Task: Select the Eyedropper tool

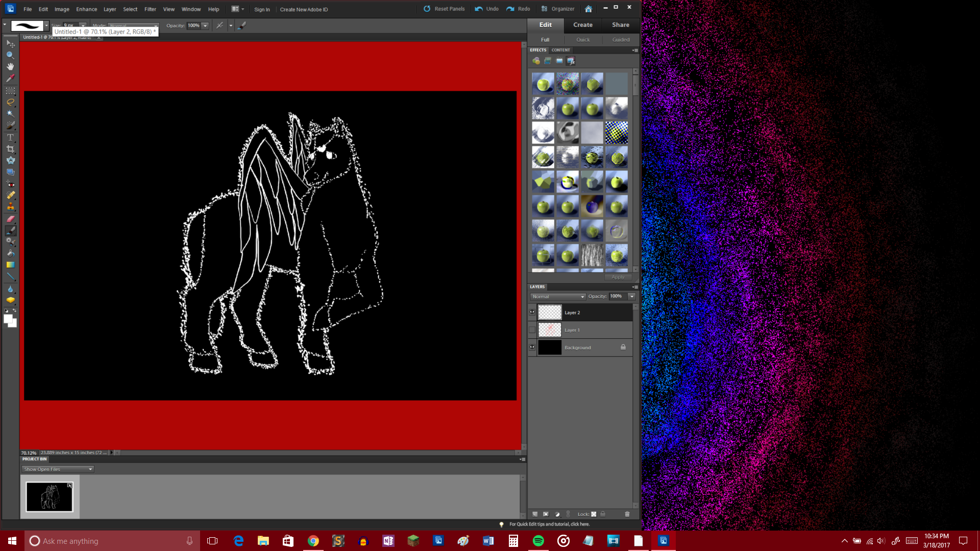Action: point(10,79)
